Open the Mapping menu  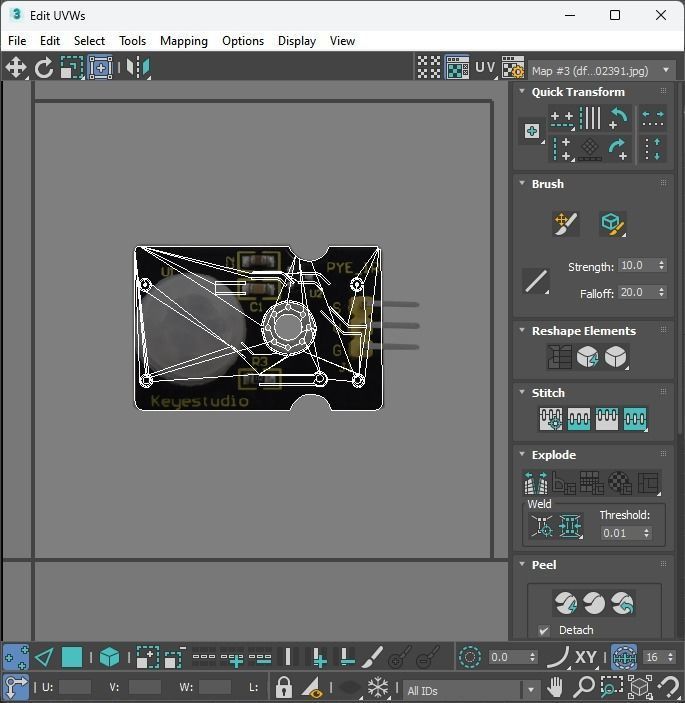point(184,41)
